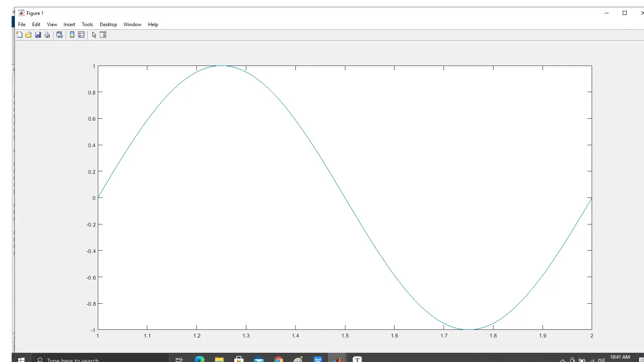Open the Desktop menu
The height and width of the screenshot is (362, 644).
108,25
